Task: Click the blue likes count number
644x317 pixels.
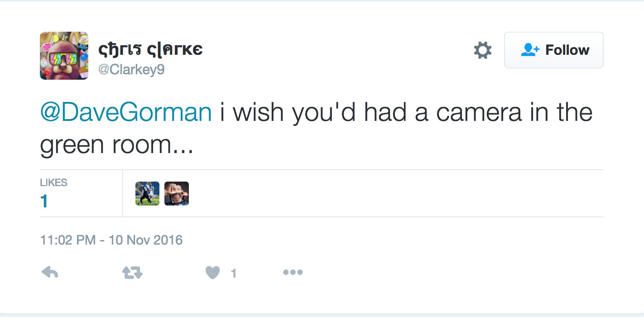Action: tap(44, 202)
